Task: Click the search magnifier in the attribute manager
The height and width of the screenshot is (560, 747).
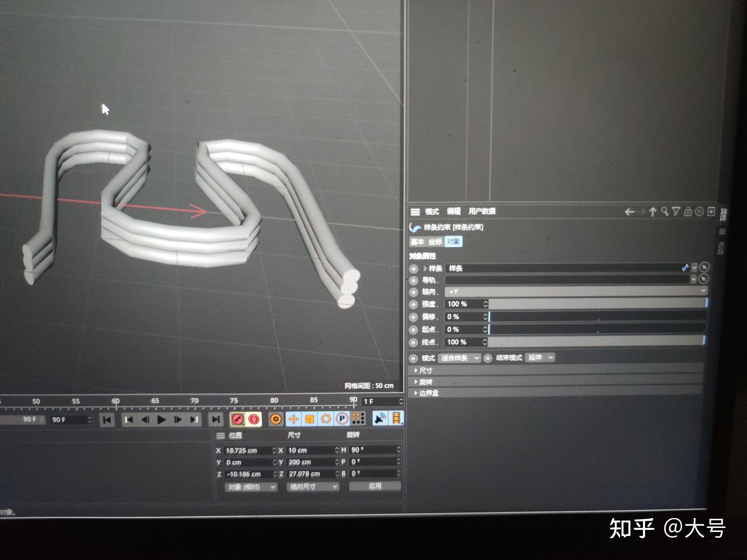Action: pyautogui.click(x=665, y=212)
